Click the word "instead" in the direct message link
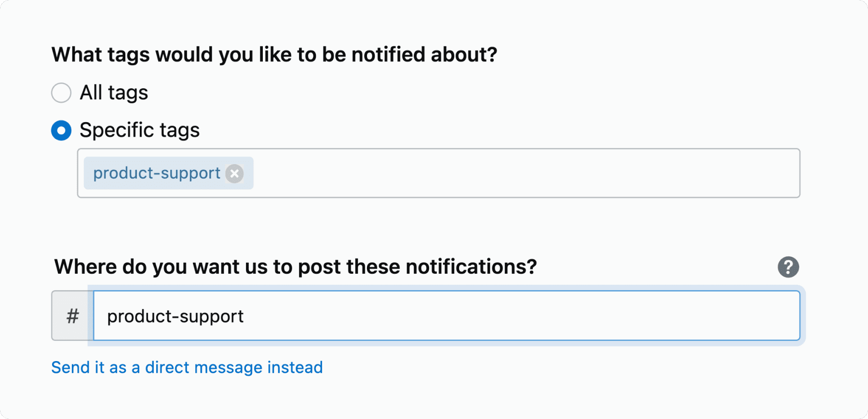This screenshot has height=419, width=868. 295,367
